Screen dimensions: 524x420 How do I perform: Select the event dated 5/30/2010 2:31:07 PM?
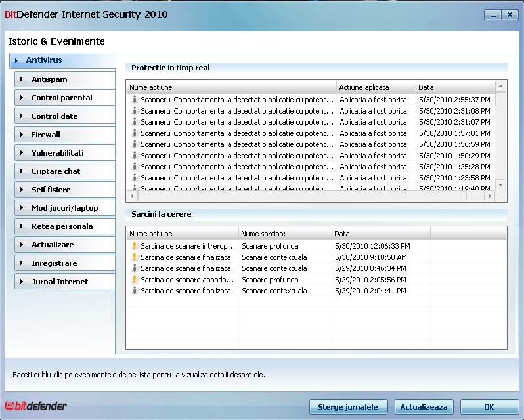tap(311, 122)
